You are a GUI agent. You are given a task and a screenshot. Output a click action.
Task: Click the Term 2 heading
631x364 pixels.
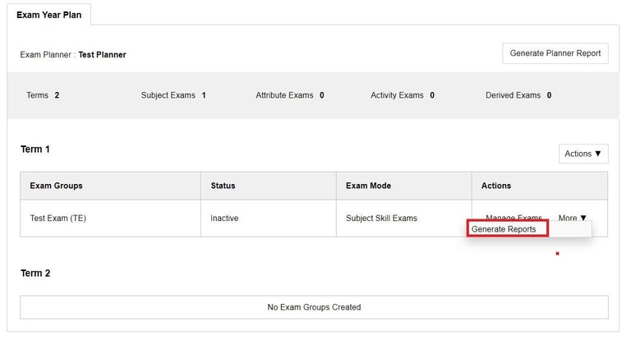pos(35,274)
